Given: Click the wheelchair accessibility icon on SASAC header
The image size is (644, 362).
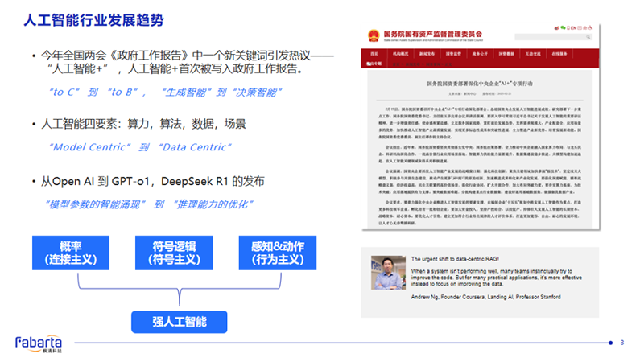Looking at the screenshot, I should 590,27.
